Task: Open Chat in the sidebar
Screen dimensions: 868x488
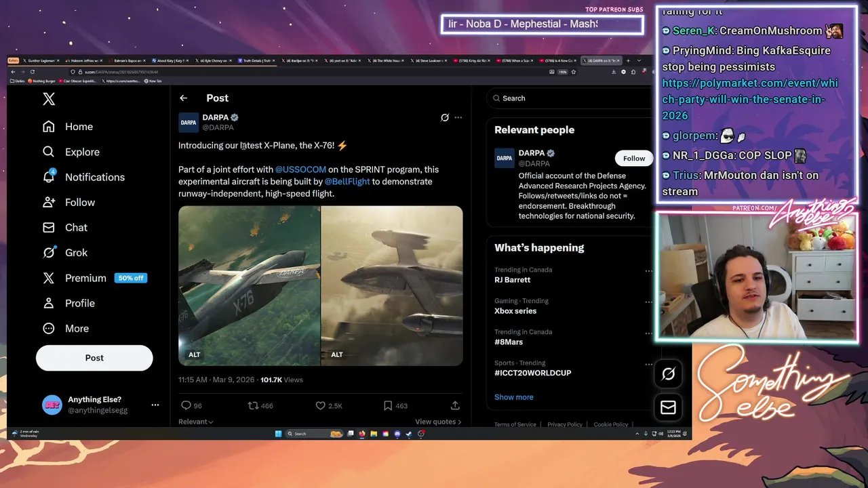Action: [x=65, y=227]
